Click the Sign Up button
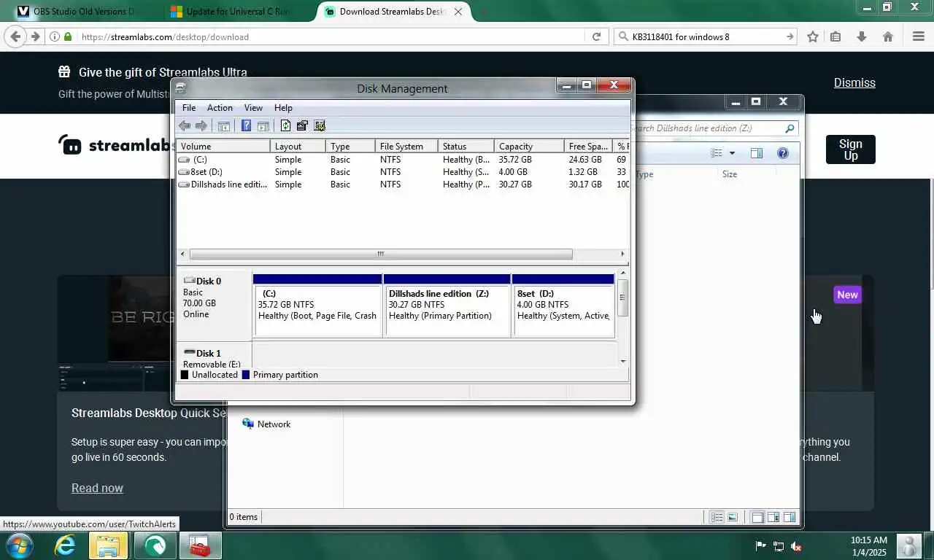The height and width of the screenshot is (560, 934). pos(851,149)
